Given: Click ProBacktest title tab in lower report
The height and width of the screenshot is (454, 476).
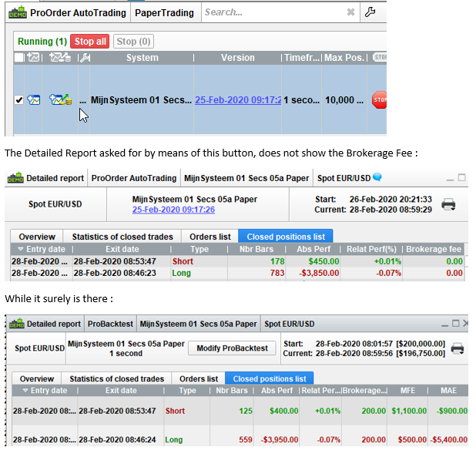Looking at the screenshot, I should (x=110, y=324).
